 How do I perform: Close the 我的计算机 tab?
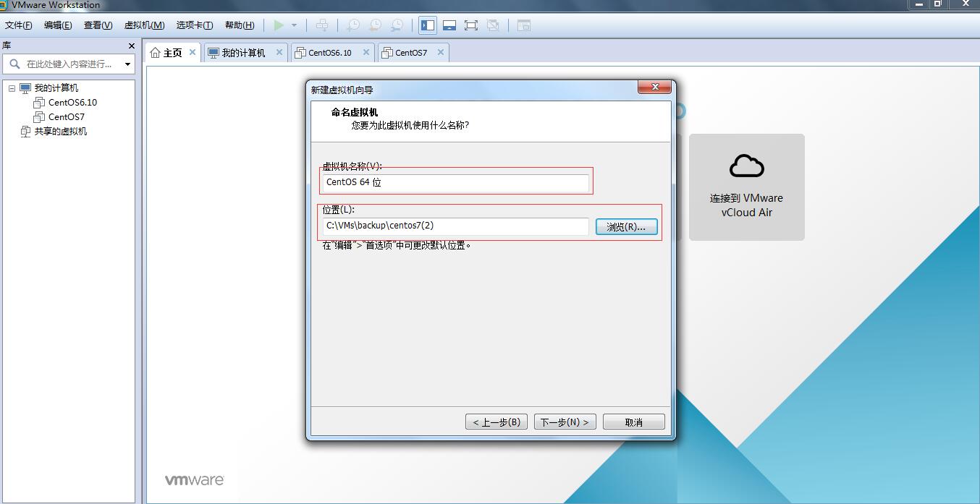click(279, 52)
